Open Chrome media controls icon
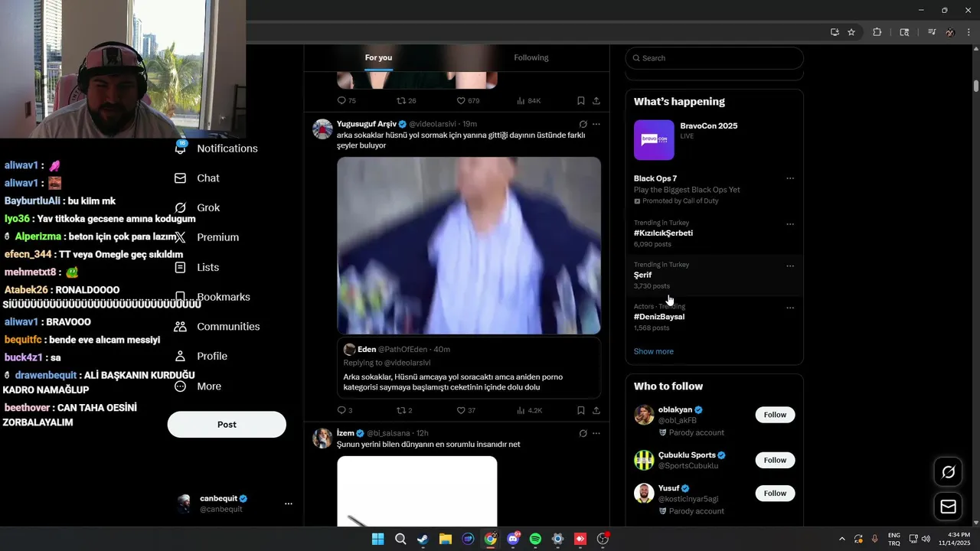 click(932, 32)
